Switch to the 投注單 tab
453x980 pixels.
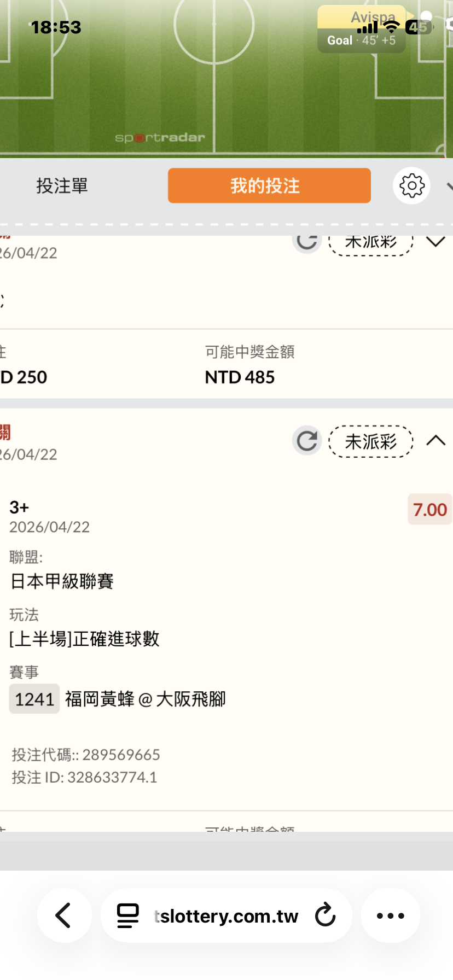62,186
